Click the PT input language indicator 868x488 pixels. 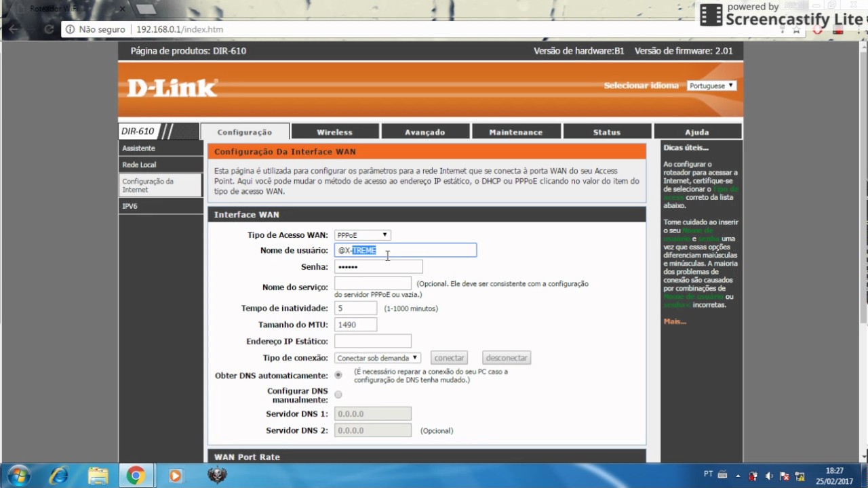(x=708, y=473)
